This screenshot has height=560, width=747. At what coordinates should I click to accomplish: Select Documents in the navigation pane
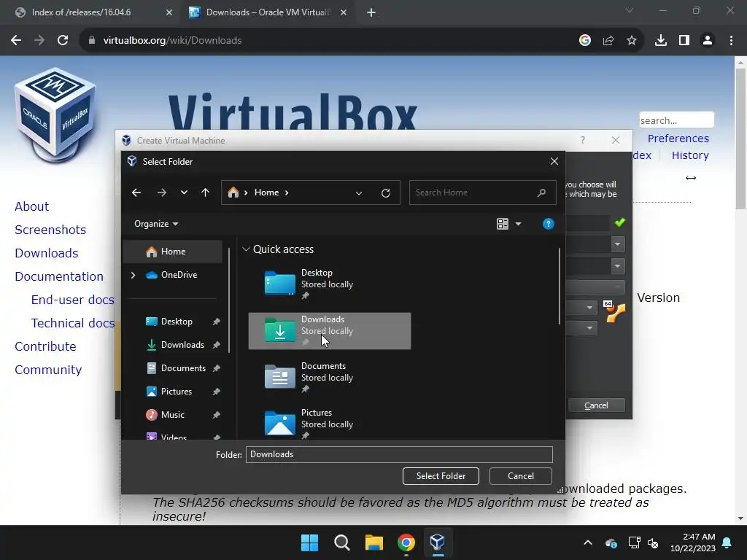183,368
